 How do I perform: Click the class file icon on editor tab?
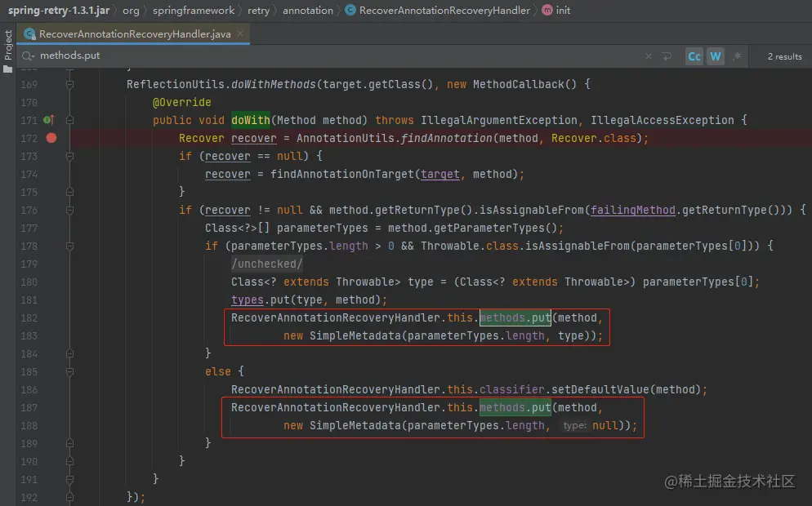pyautogui.click(x=30, y=34)
